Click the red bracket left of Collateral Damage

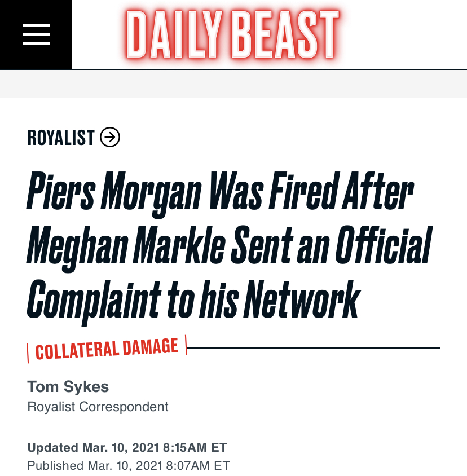click(x=28, y=352)
